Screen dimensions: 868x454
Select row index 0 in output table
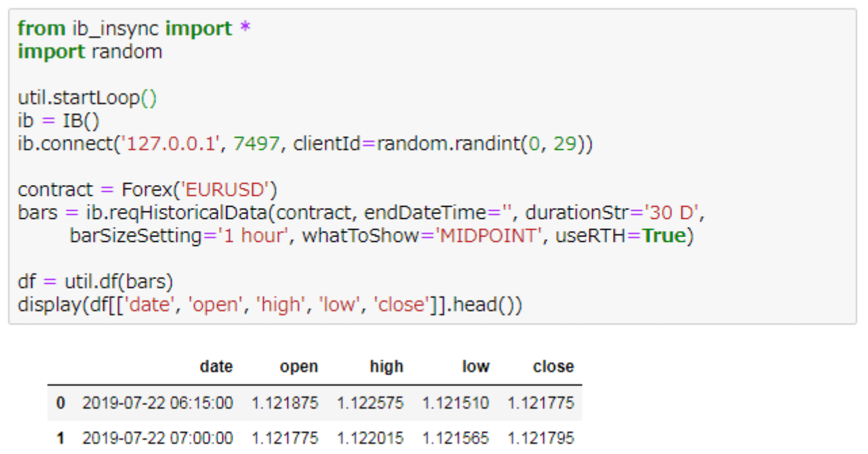click(61, 403)
